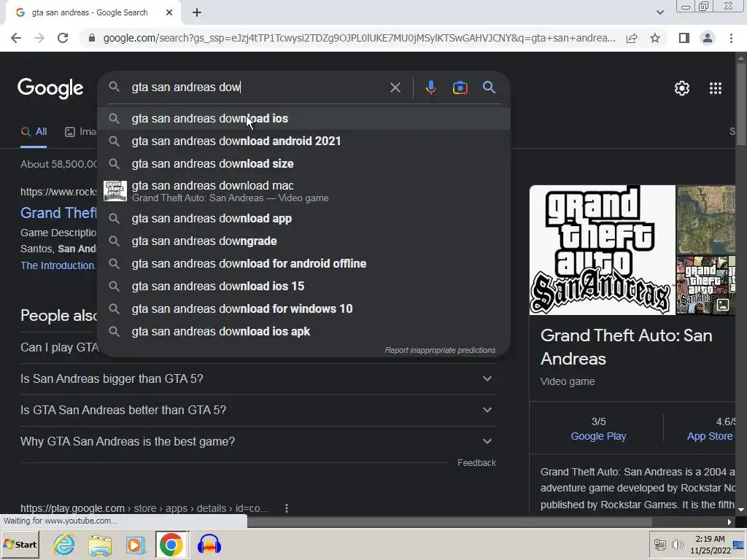The image size is (747, 560).
Task: Select suggestion 'gta san andreas download mac'
Action: click(x=304, y=191)
